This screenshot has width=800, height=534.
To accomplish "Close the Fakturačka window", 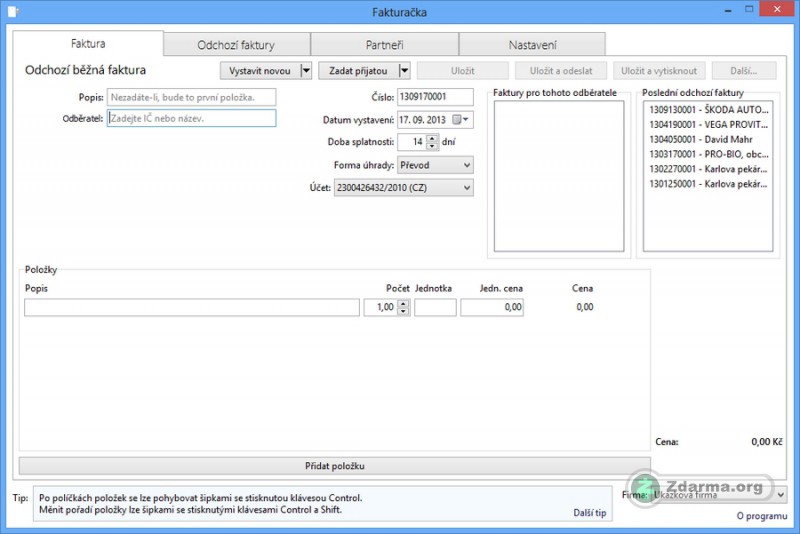I will [x=778, y=9].
